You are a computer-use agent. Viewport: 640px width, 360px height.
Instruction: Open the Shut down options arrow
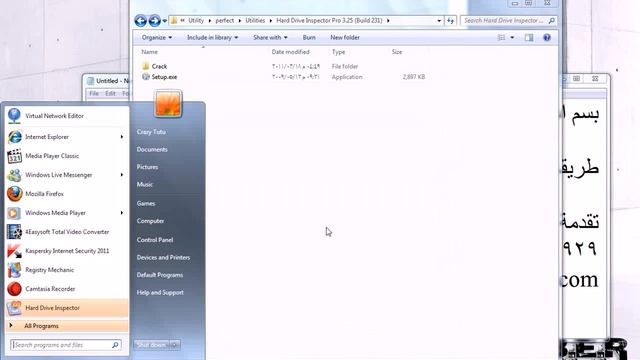(x=175, y=345)
